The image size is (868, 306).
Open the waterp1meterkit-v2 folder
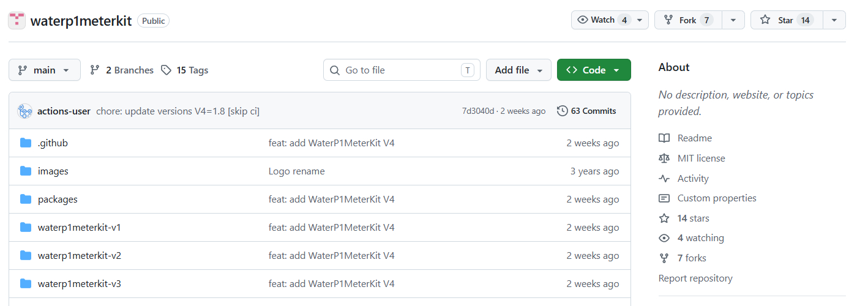click(x=80, y=256)
